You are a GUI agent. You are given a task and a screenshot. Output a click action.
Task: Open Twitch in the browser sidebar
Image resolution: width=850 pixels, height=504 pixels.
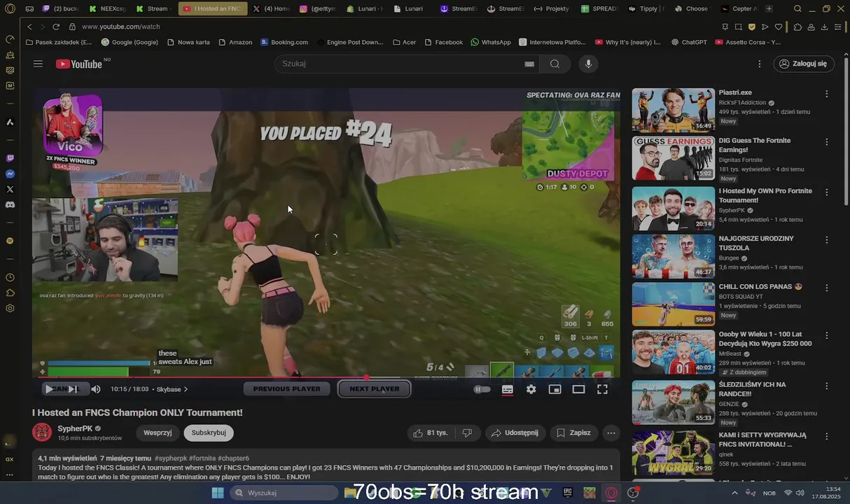(x=10, y=159)
